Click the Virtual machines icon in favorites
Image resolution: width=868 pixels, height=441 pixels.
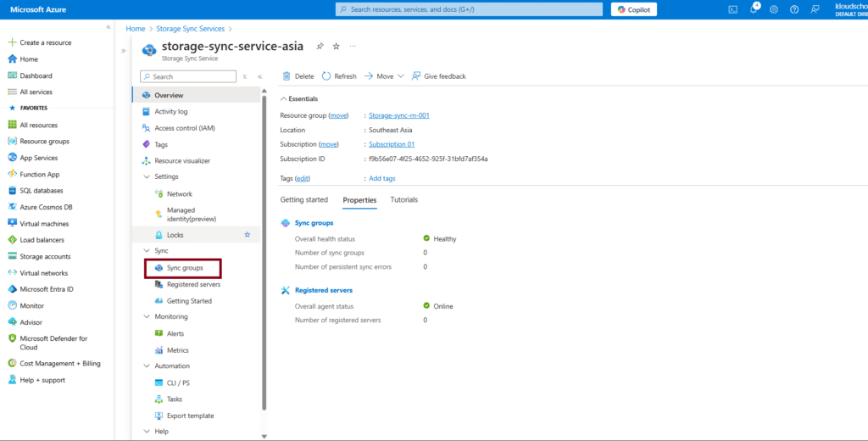coord(12,224)
